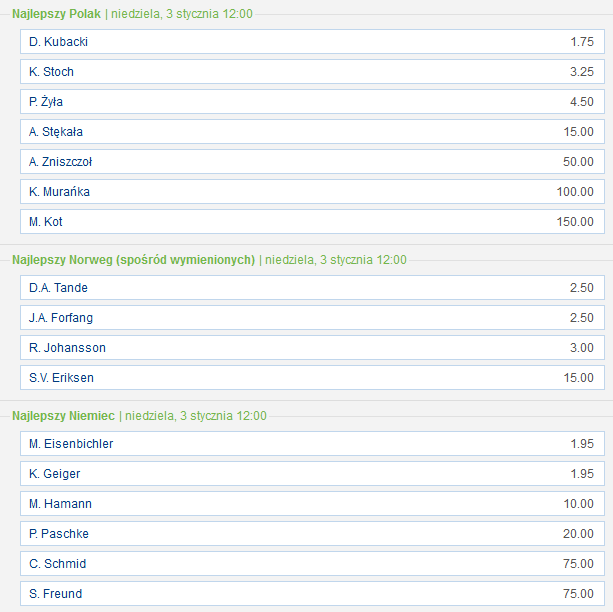Click the A. Stękała 15.00 bet

(312, 132)
